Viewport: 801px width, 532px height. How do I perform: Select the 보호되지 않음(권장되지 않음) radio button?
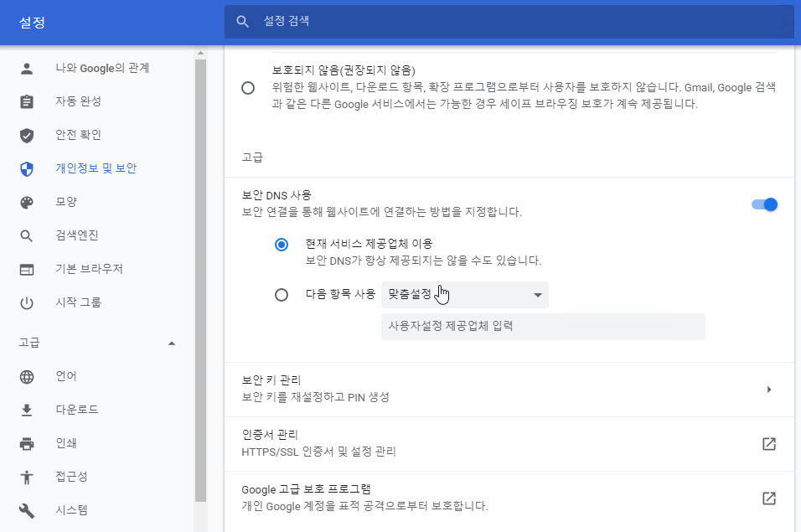pyautogui.click(x=248, y=88)
